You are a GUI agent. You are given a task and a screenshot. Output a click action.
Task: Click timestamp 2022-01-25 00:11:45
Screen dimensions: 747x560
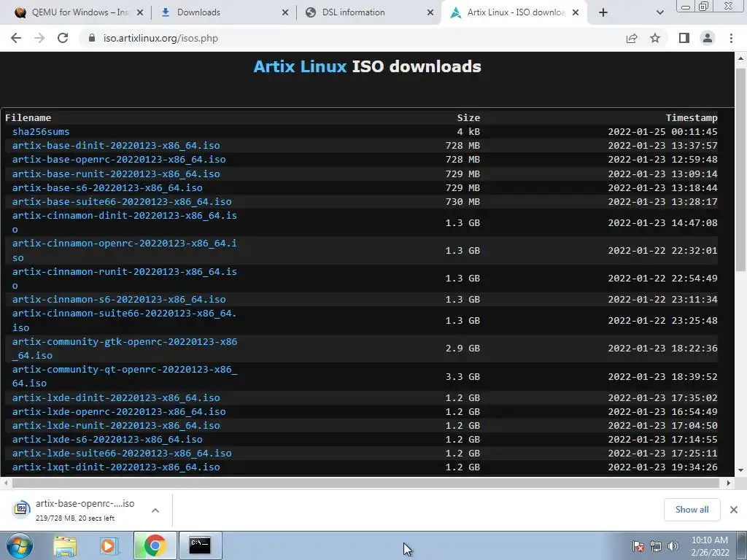tap(662, 132)
